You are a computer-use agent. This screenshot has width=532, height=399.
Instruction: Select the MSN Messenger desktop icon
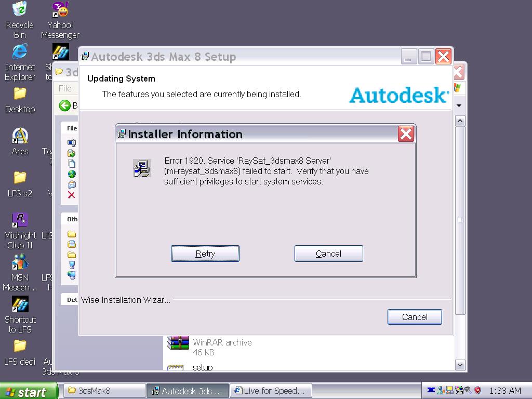click(x=20, y=273)
